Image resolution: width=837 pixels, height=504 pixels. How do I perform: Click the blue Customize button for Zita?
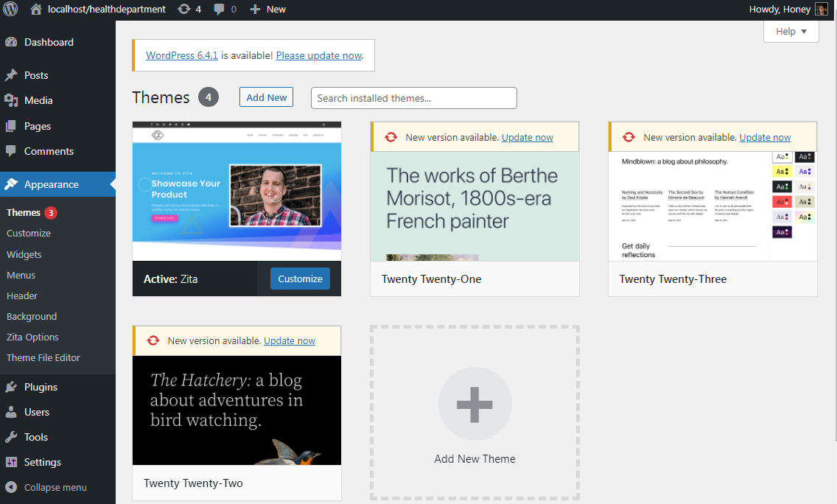coord(300,279)
